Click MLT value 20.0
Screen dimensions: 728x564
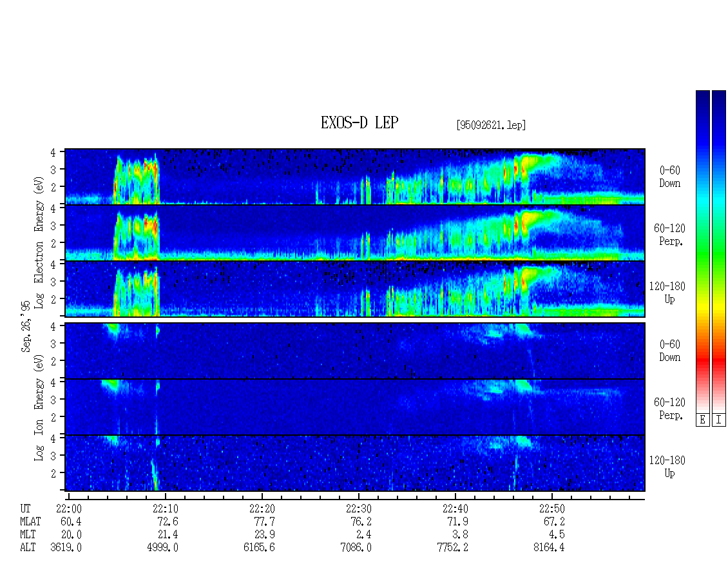71,535
